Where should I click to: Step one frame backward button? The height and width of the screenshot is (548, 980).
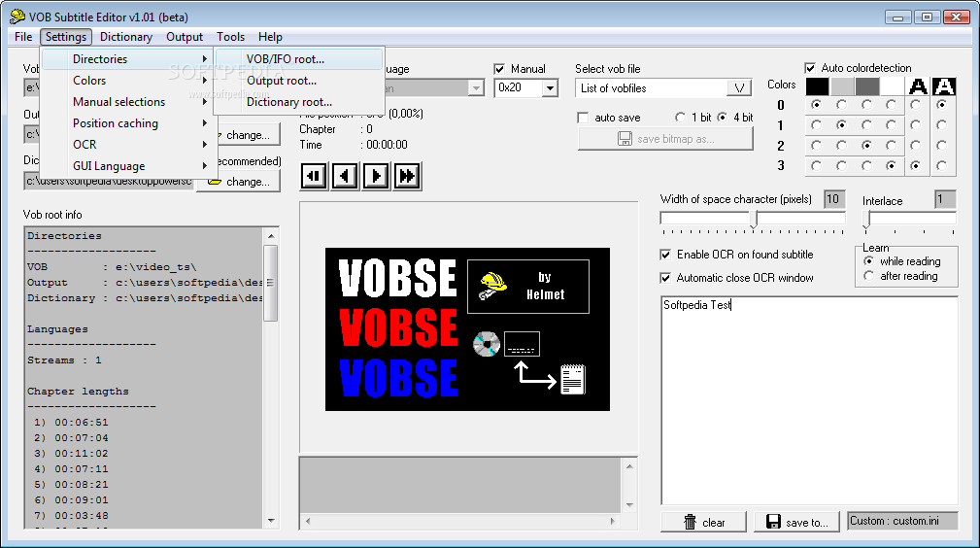tap(345, 176)
